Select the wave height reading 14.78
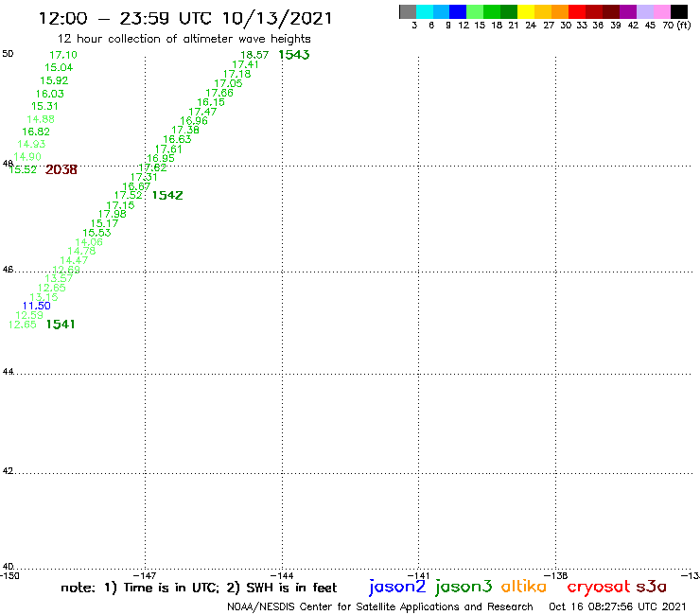Screen dimensions: 700x615 pyautogui.click(x=81, y=251)
